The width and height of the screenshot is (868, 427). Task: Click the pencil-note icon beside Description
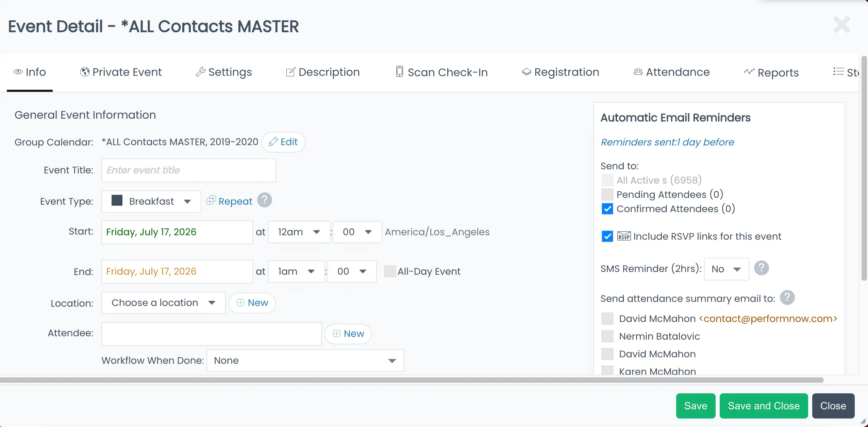(x=290, y=72)
